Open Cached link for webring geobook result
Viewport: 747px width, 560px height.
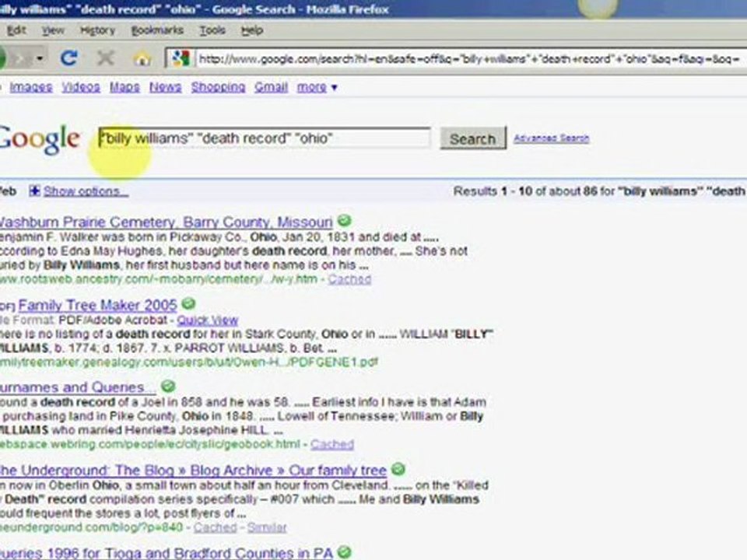[x=332, y=444]
